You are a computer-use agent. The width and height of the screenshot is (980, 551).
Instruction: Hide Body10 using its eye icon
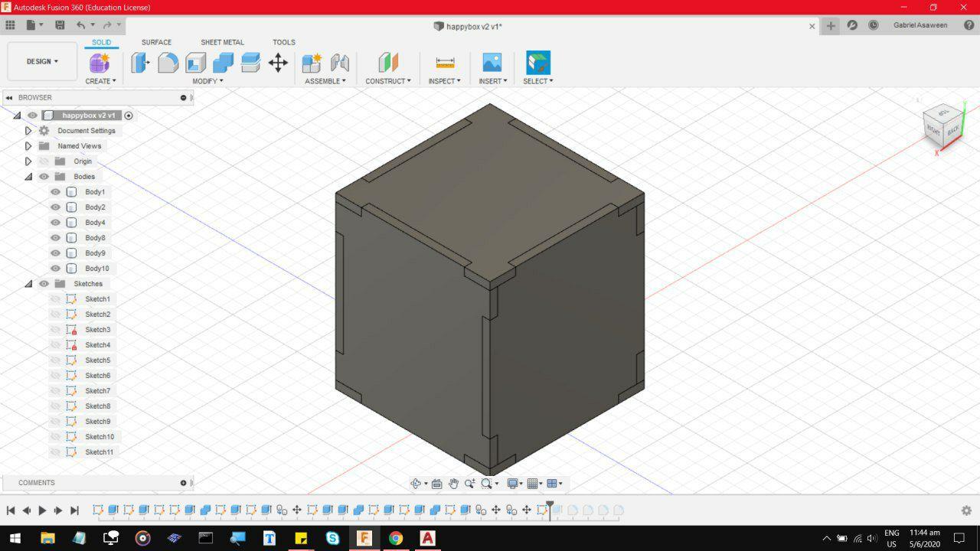click(55, 269)
